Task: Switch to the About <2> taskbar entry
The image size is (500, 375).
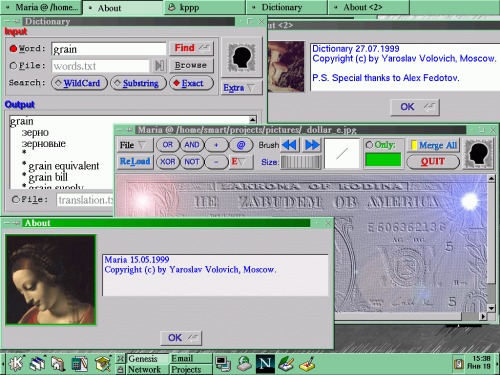Action: pos(369,7)
